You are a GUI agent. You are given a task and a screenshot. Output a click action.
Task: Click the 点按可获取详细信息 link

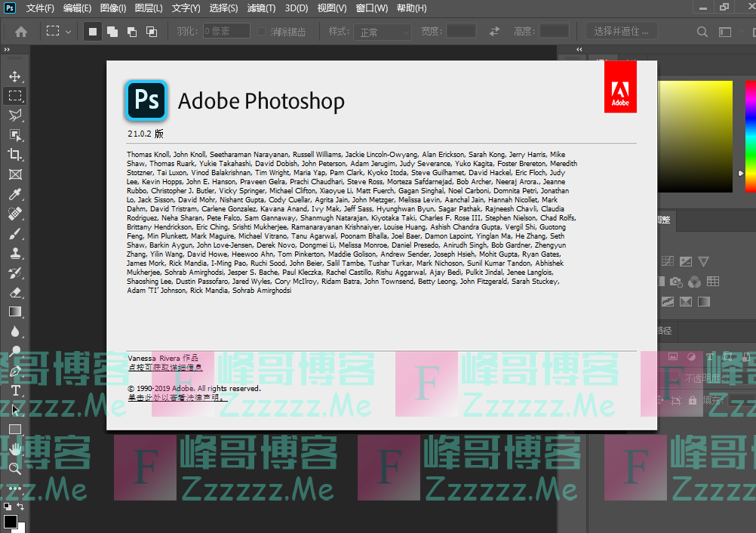(165, 367)
